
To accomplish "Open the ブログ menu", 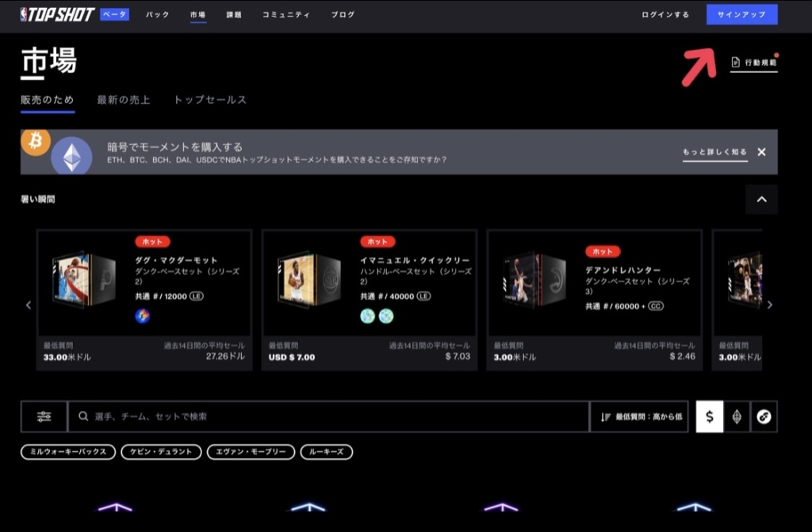I will pos(343,14).
